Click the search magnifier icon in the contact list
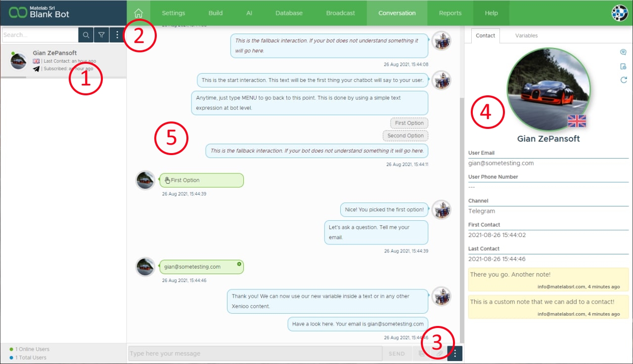This screenshot has width=633, height=364. 86,35
